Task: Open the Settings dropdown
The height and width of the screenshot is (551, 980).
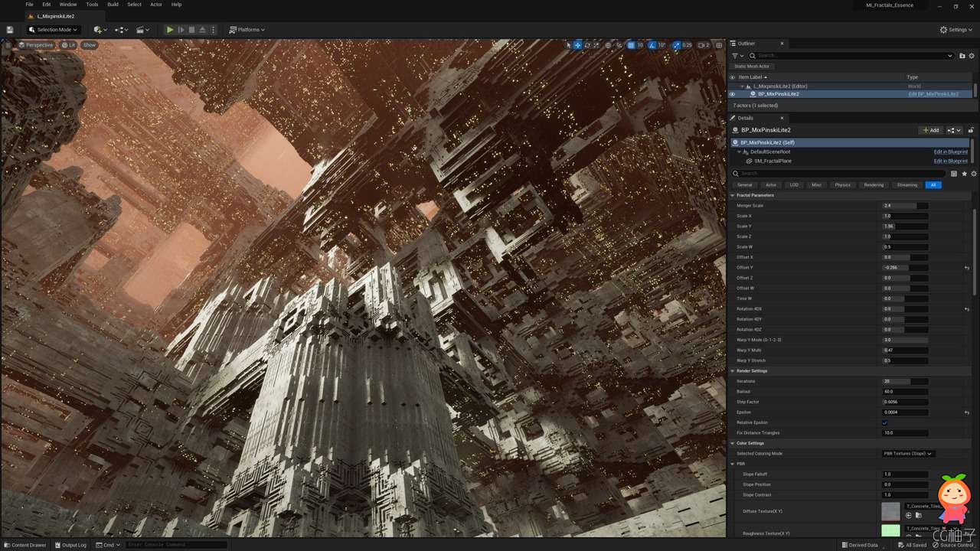Action: [956, 30]
